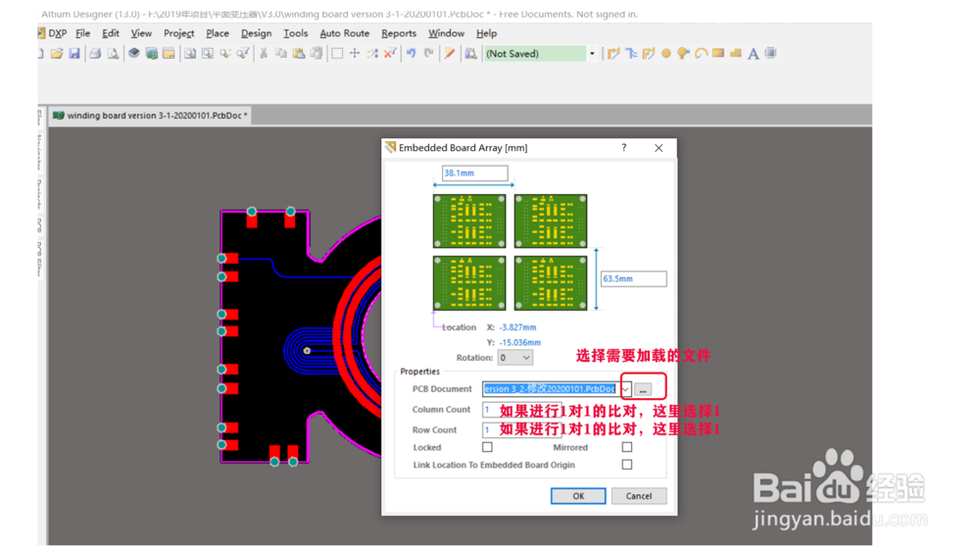Click the Paste clipboard icon
Image resolution: width=980 pixels, height=552 pixels.
[299, 54]
